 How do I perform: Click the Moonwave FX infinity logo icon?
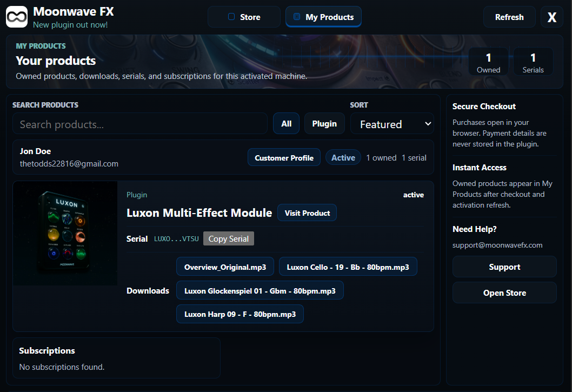(x=17, y=17)
